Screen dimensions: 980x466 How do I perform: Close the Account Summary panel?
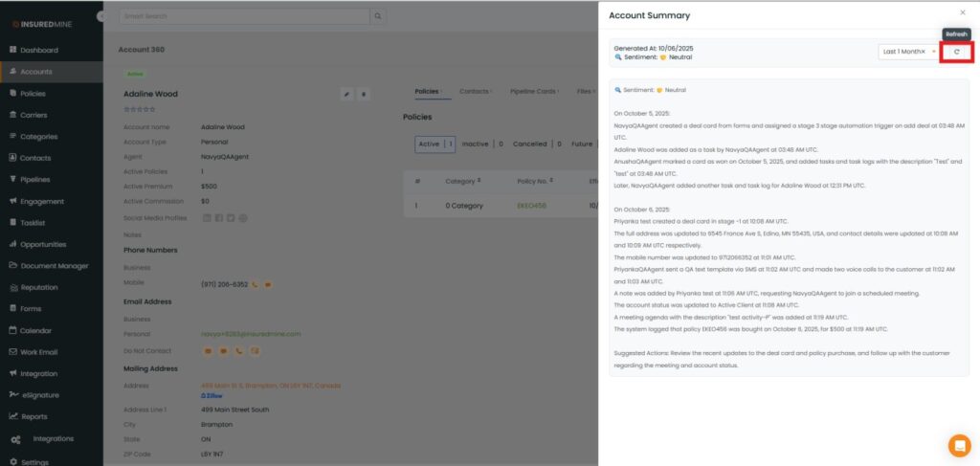(963, 12)
